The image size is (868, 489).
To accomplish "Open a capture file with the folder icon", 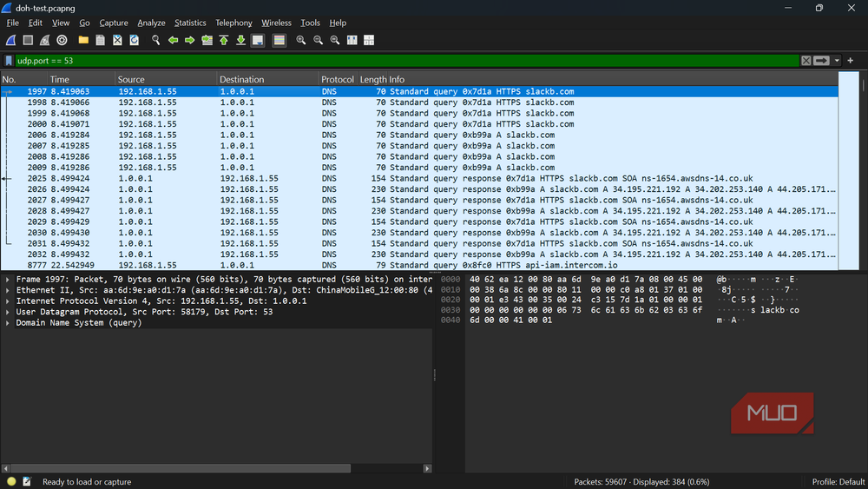I will (83, 40).
